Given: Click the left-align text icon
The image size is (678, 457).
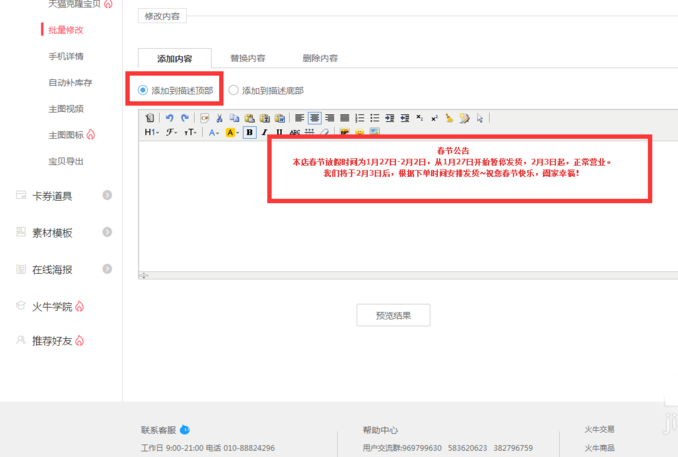Looking at the screenshot, I should point(299,118).
